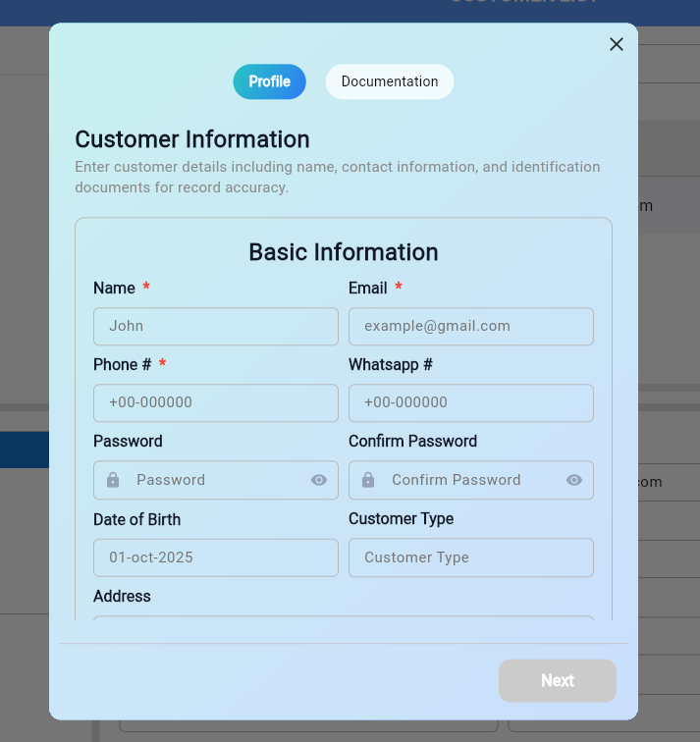700x742 pixels.
Task: Click the Customer Information title
Action: tap(192, 139)
